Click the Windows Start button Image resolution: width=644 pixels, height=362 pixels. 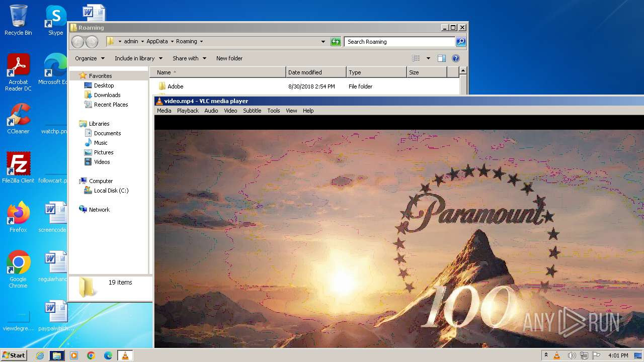(x=14, y=355)
